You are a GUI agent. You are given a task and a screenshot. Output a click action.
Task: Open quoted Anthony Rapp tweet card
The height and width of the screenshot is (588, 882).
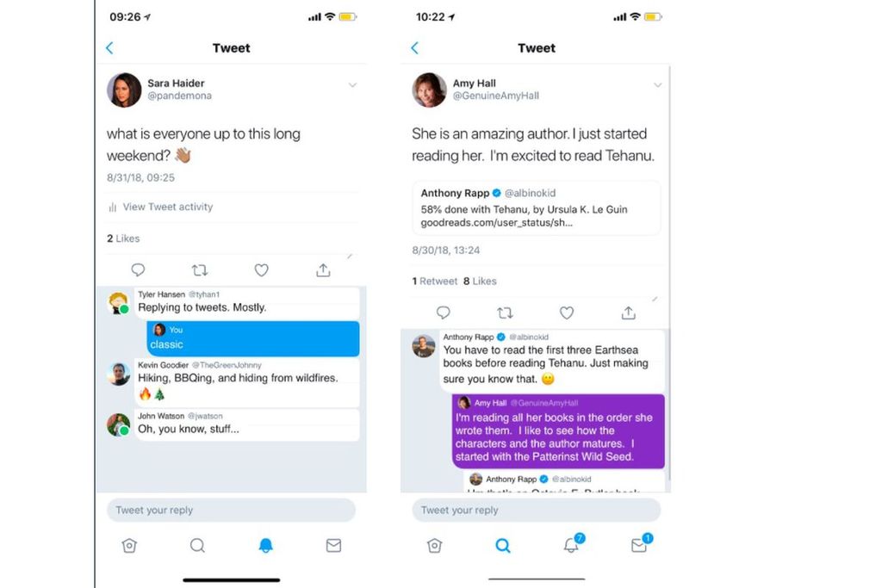[x=536, y=207]
